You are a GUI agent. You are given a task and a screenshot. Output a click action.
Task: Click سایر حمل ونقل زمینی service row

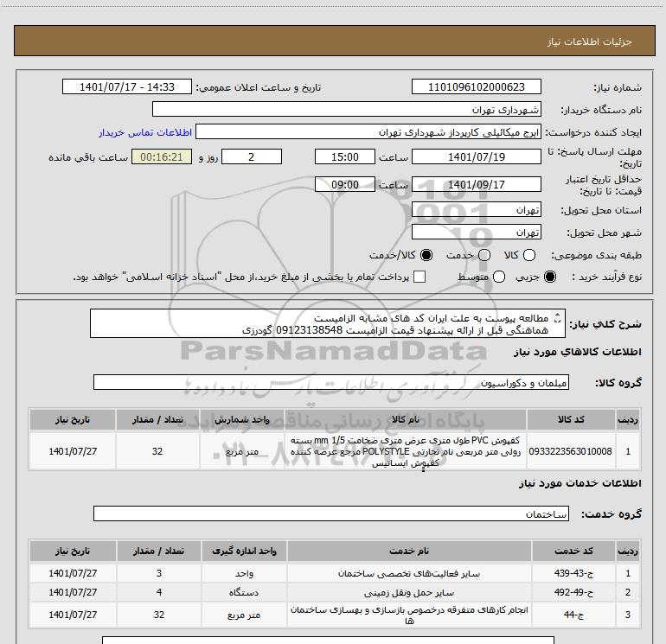(408, 592)
